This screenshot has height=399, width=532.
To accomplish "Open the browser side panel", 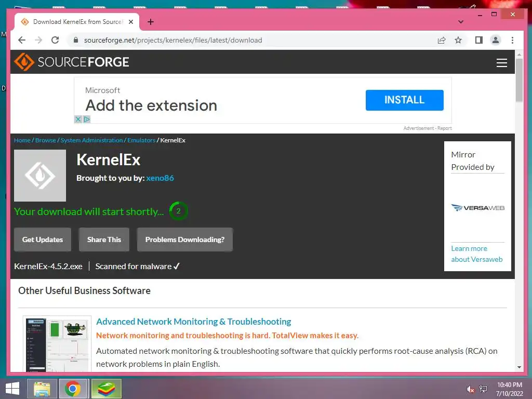I will (478, 40).
